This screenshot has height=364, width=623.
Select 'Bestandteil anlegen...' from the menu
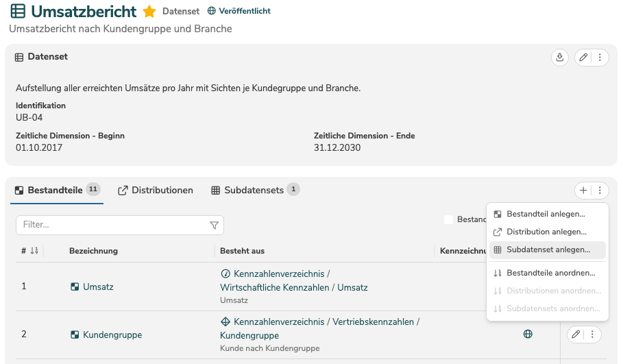point(546,215)
